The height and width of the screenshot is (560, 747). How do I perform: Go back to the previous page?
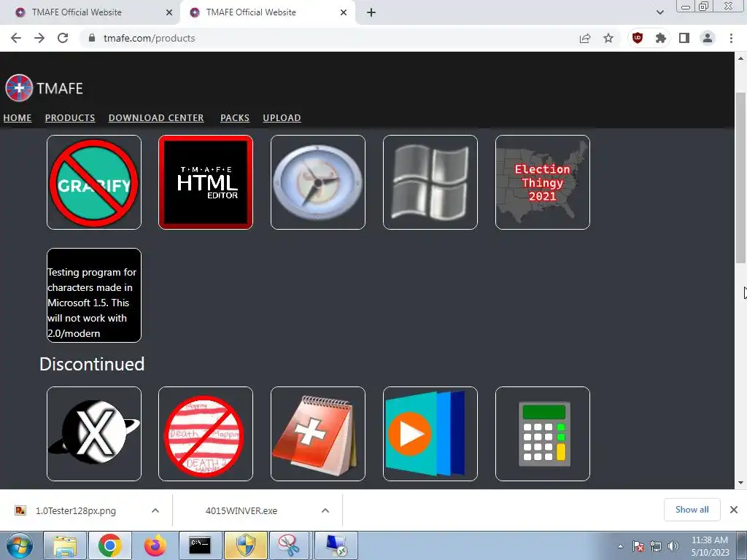pyautogui.click(x=16, y=38)
